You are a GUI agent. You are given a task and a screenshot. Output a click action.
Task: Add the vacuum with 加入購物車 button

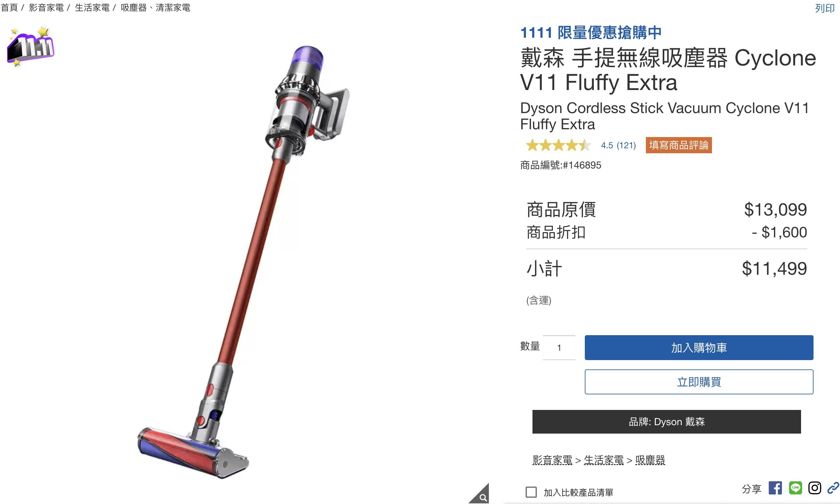point(699,347)
